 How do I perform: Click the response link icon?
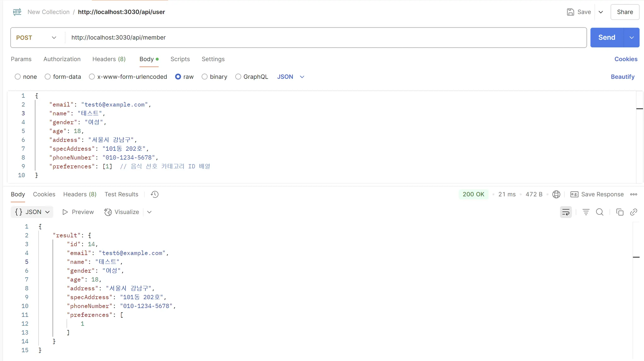634,212
